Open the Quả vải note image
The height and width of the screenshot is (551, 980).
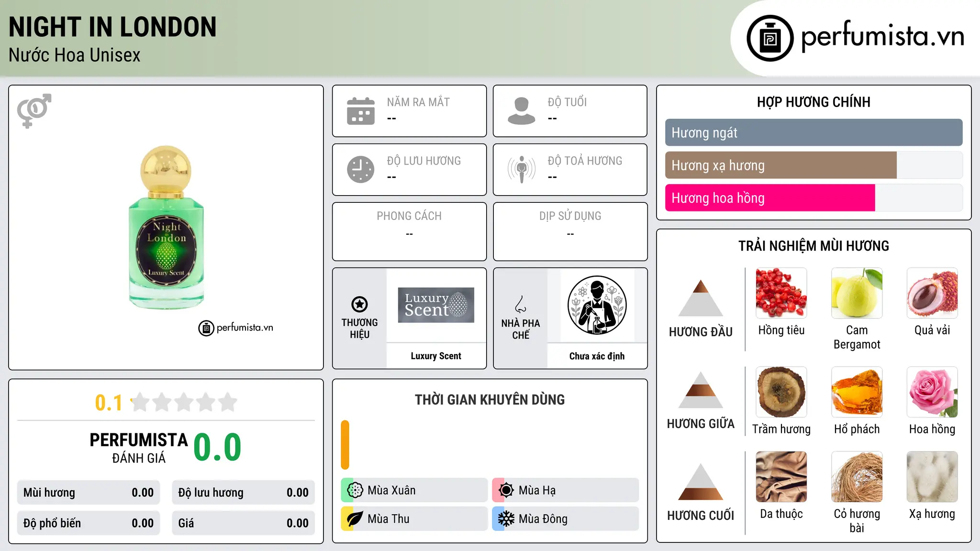[x=932, y=293]
